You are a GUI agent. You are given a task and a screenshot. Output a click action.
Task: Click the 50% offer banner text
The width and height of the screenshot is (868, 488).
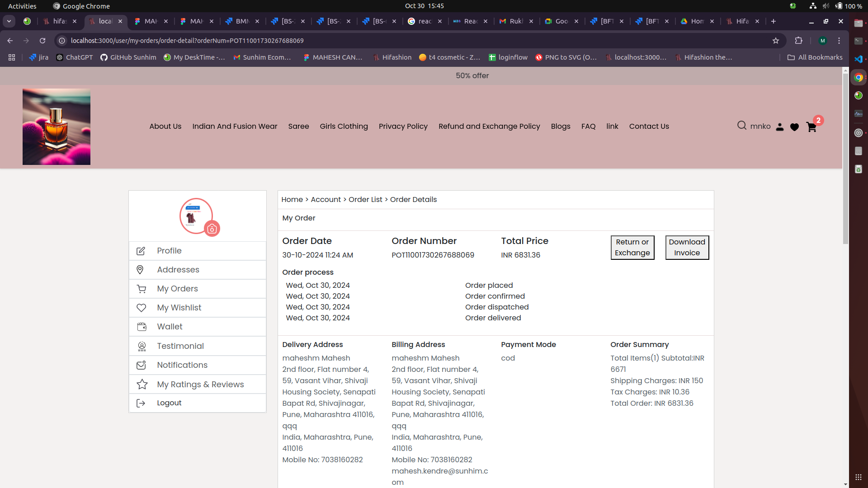472,76
